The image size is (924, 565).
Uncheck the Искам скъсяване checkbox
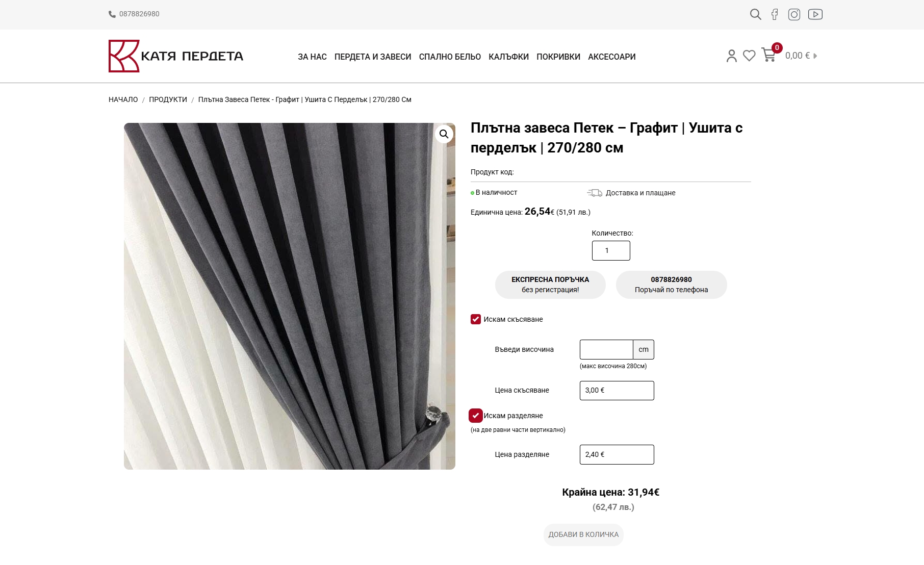tap(476, 319)
